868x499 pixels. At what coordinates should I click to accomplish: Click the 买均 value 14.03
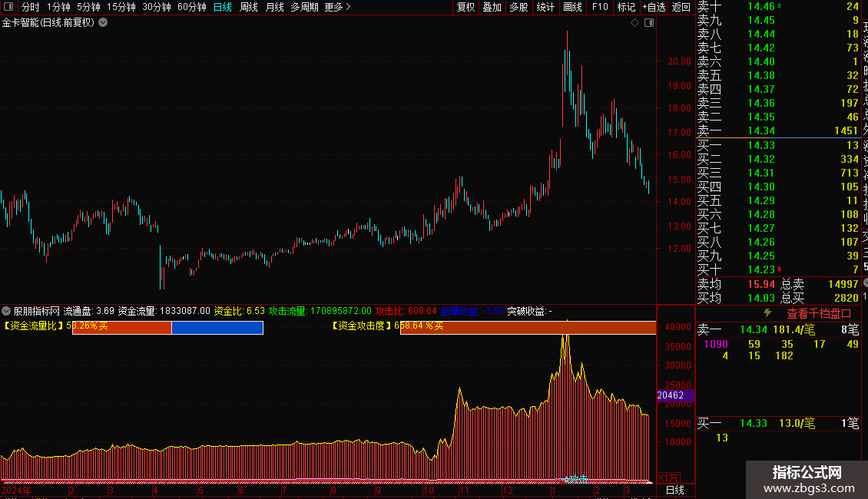point(761,298)
